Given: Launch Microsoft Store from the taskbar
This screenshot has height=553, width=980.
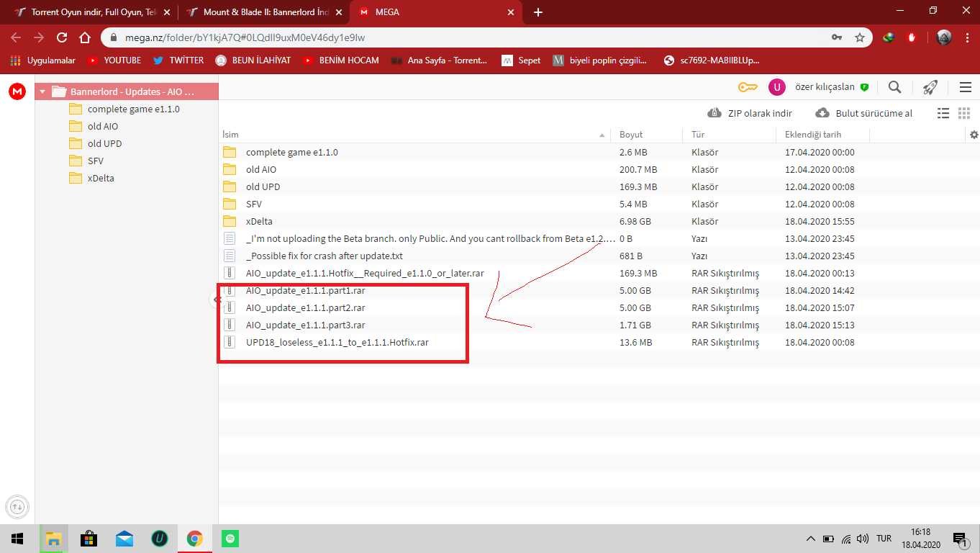Looking at the screenshot, I should [x=89, y=539].
